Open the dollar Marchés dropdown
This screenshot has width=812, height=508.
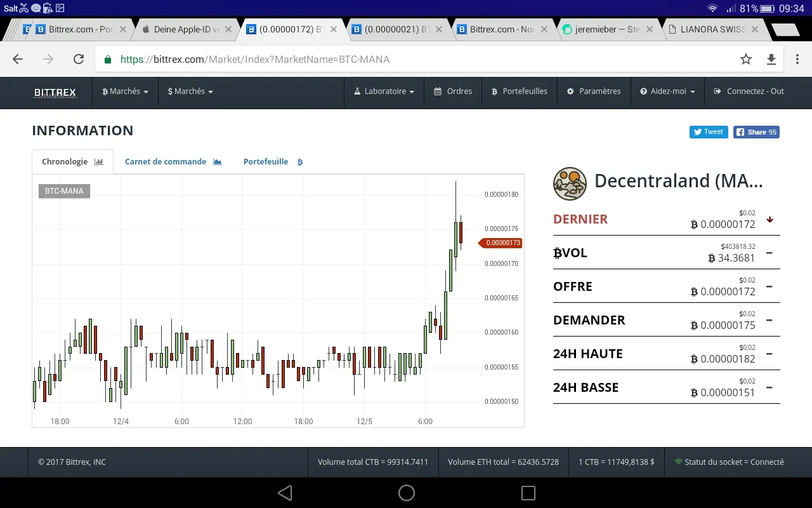(190, 91)
